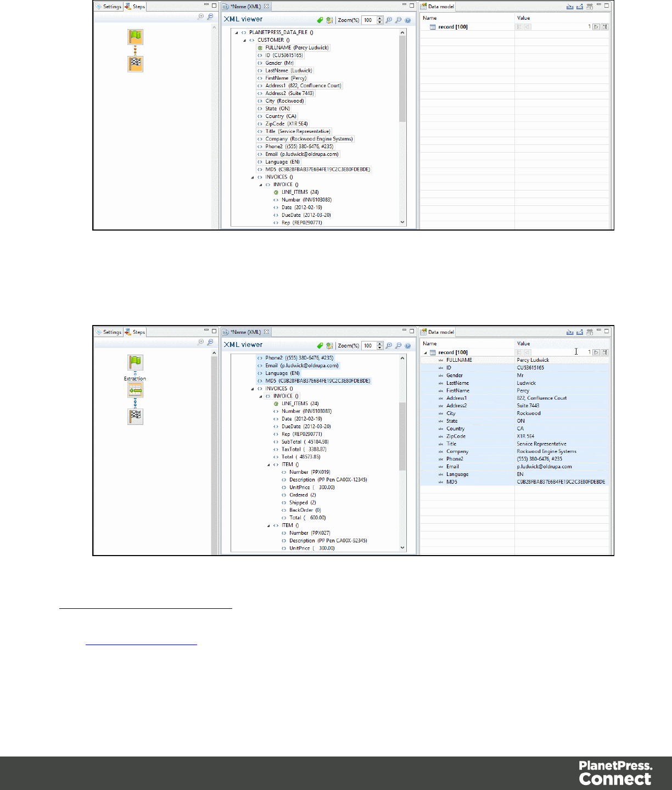Click the checkered end flag in upper screenshot
The height and width of the screenshot is (790, 672).
[x=135, y=64]
